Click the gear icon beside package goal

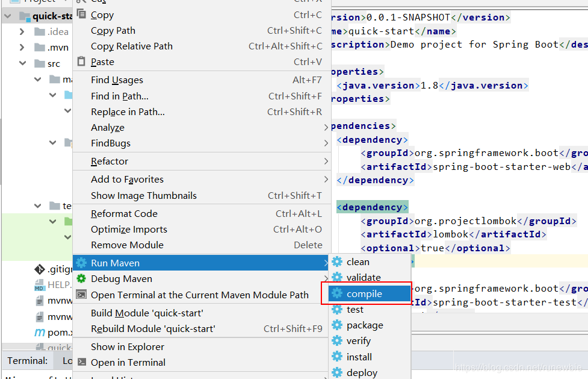[x=337, y=325]
